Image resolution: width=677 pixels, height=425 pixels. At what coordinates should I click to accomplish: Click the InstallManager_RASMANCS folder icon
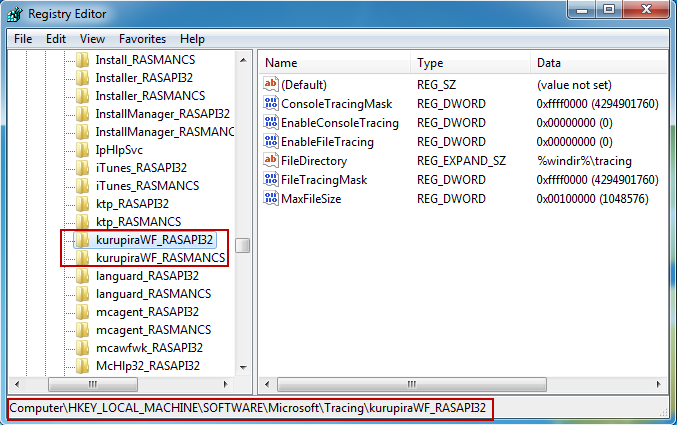click(82, 132)
